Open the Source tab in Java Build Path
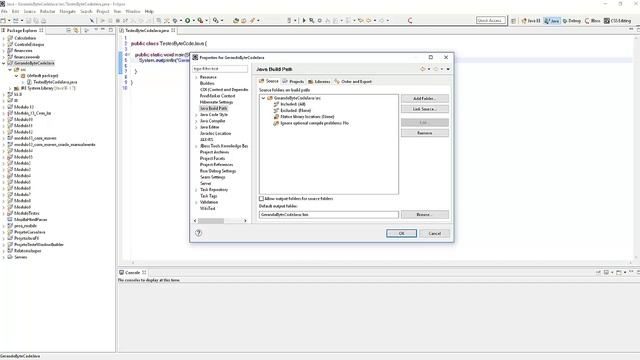The image size is (640, 360). (269, 81)
